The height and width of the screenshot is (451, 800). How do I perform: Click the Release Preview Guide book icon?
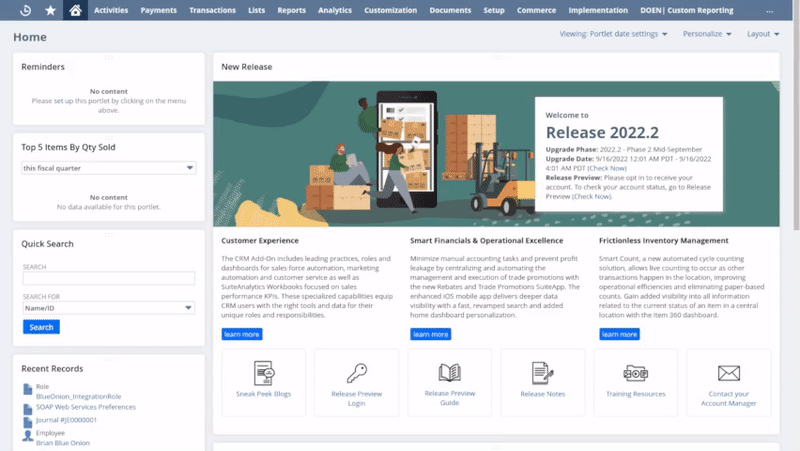(449, 372)
